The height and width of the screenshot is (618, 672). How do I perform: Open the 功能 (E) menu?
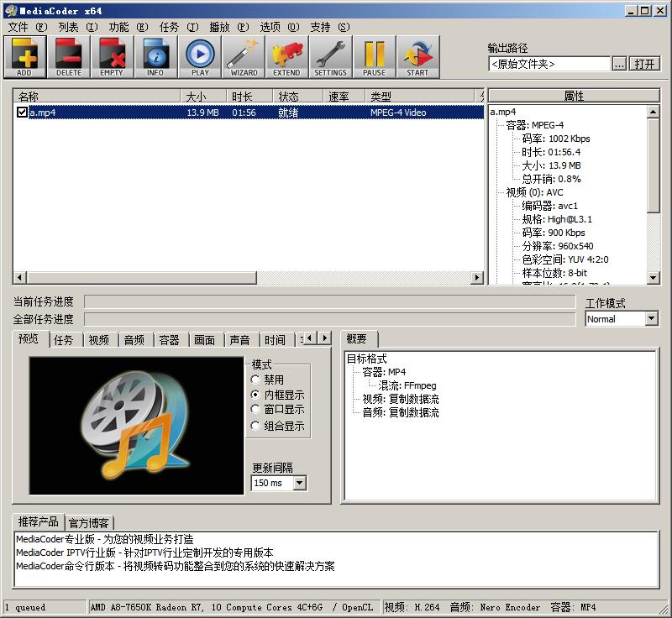[x=129, y=27]
